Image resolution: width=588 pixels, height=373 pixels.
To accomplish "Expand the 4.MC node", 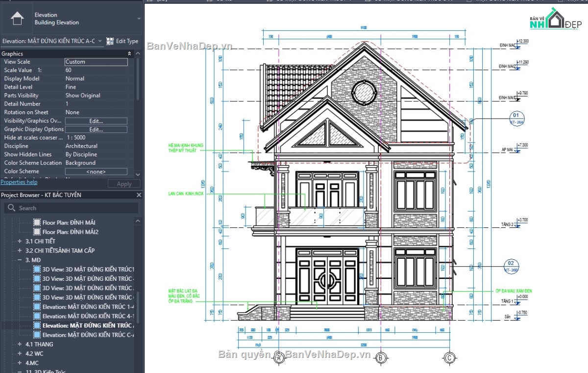I will click(x=20, y=363).
